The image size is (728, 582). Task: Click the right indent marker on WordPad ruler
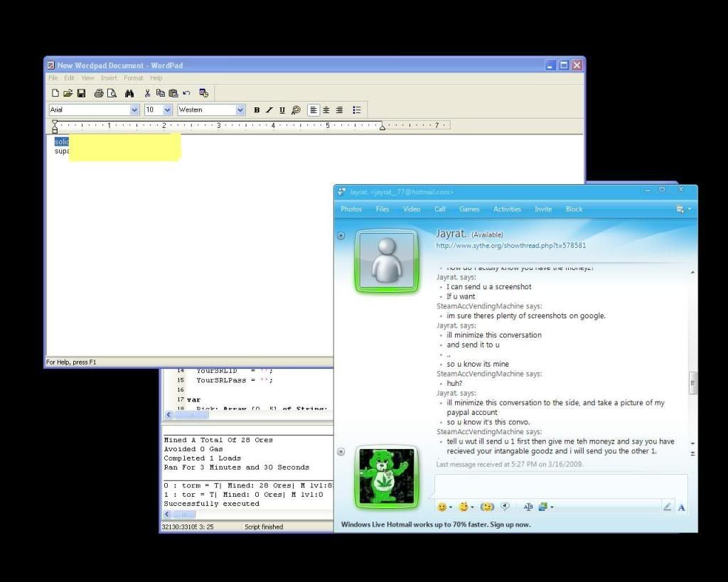pyautogui.click(x=382, y=126)
